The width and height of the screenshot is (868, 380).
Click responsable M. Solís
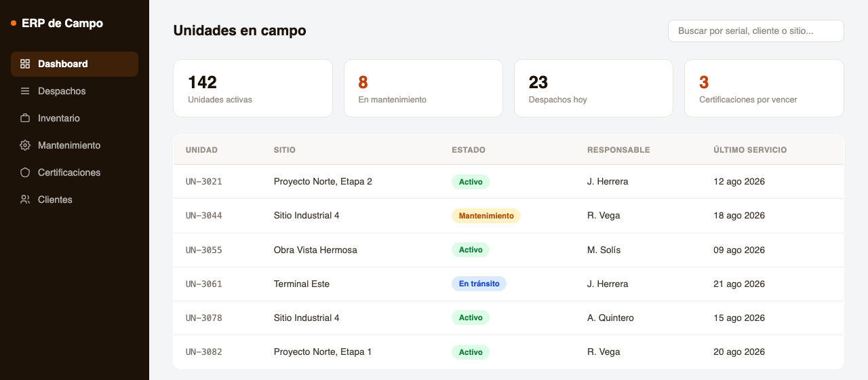[604, 250]
